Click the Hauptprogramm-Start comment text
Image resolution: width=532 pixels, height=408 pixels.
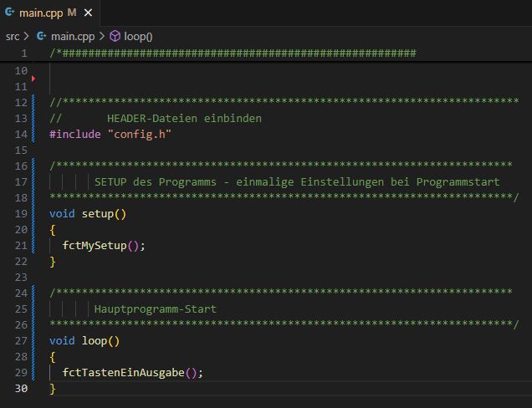point(155,309)
